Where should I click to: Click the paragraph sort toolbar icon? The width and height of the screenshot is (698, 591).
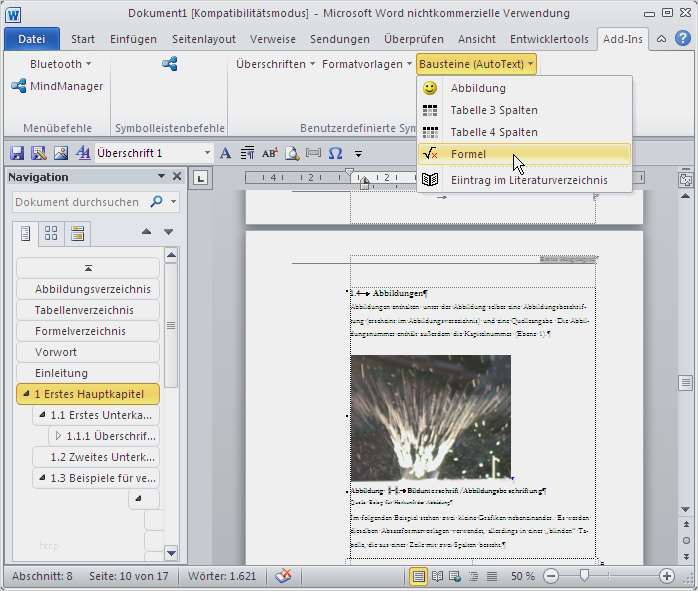pos(247,153)
